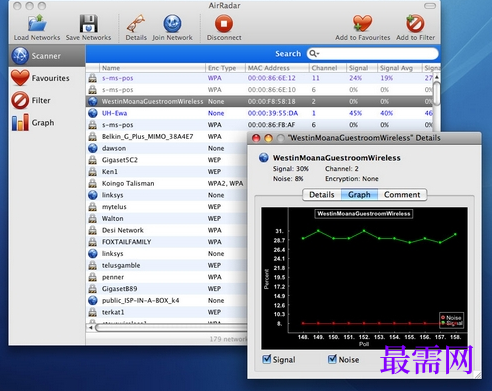Click the lock icon beside Koingo Talisman

93,183
